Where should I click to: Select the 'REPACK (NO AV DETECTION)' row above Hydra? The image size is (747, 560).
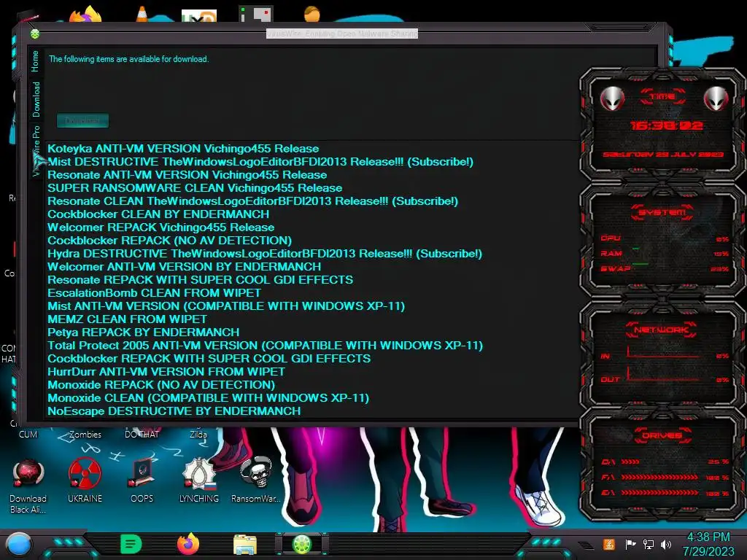pos(169,241)
